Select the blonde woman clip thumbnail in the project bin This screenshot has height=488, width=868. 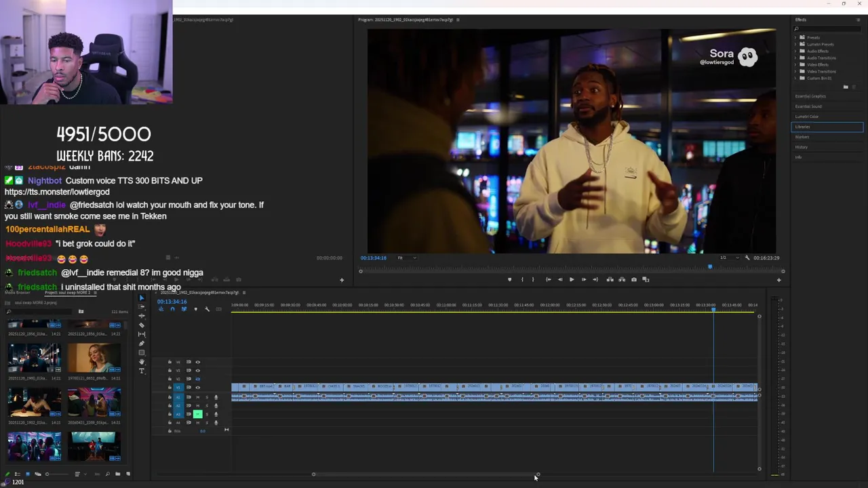click(x=94, y=357)
